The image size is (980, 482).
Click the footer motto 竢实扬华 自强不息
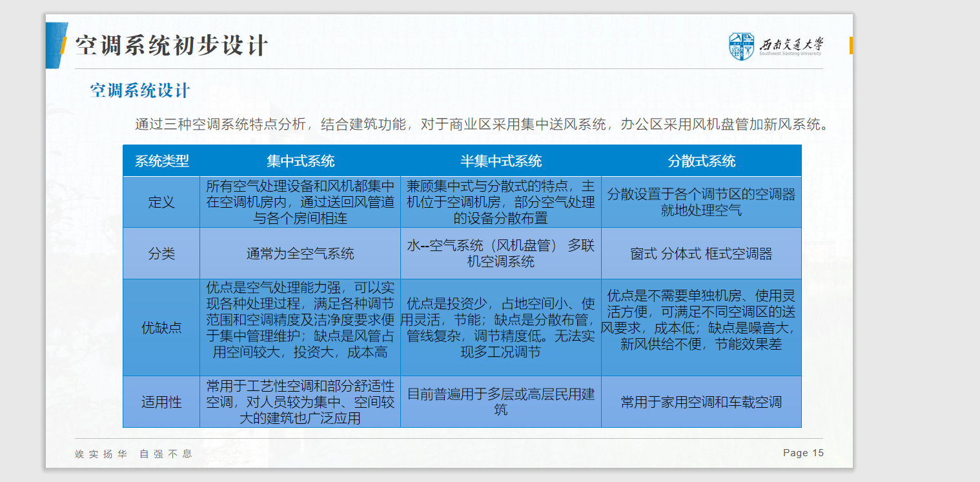134,454
